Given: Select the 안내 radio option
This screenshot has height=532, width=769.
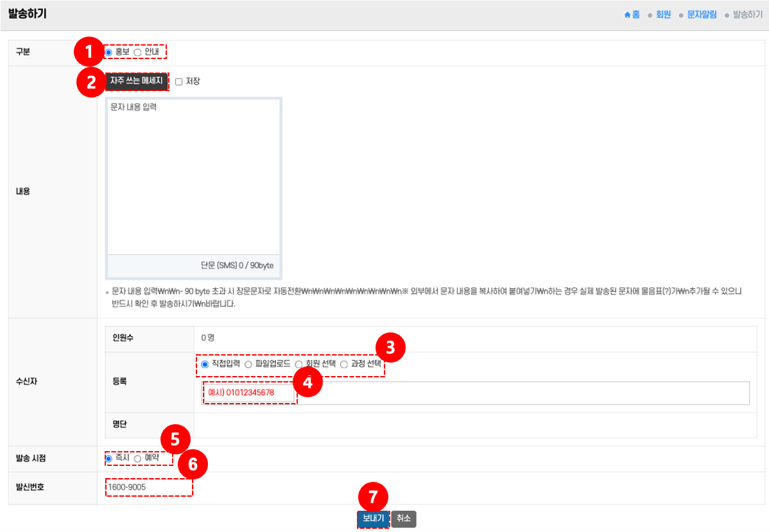Looking at the screenshot, I should 137,52.
